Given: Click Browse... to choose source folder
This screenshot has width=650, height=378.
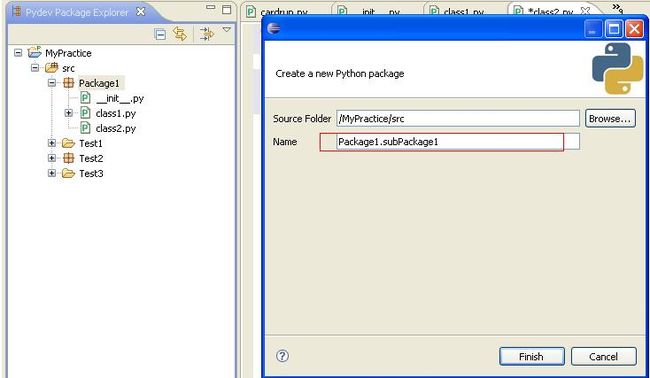Looking at the screenshot, I should (x=610, y=119).
